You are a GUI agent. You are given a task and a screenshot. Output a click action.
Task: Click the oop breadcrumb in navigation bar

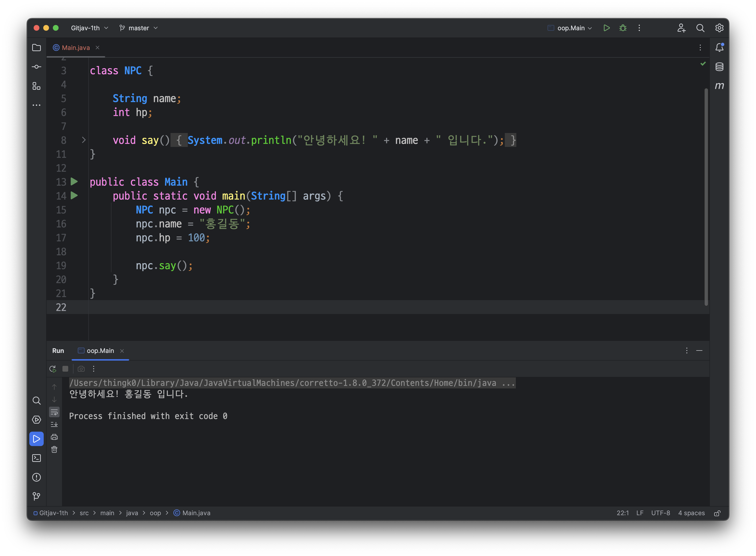click(155, 513)
